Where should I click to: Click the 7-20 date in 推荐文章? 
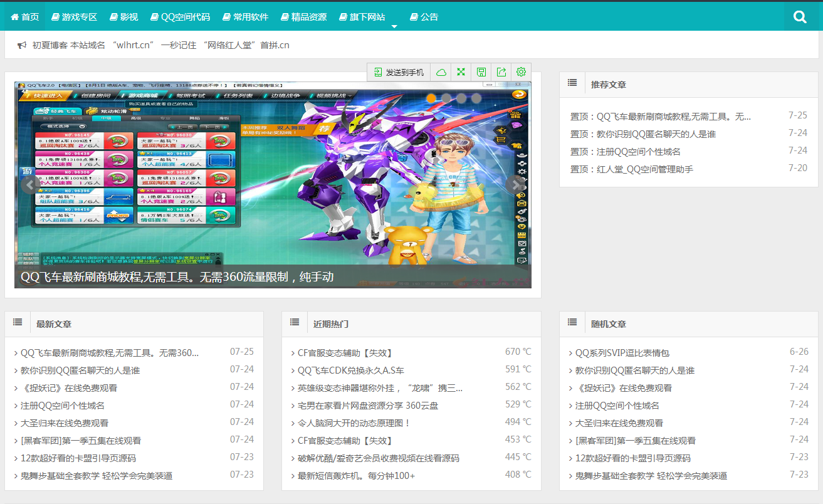point(798,168)
